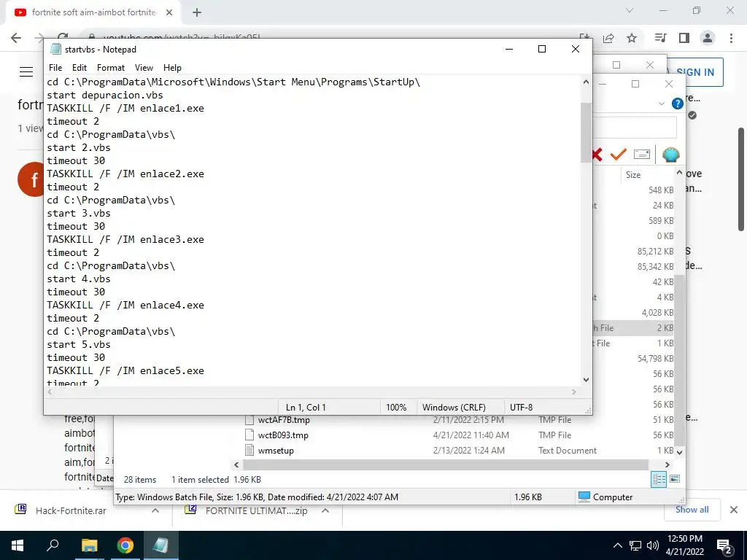Click the Explorer search input field
Viewport: 747px width, 560px height.
tap(634, 128)
